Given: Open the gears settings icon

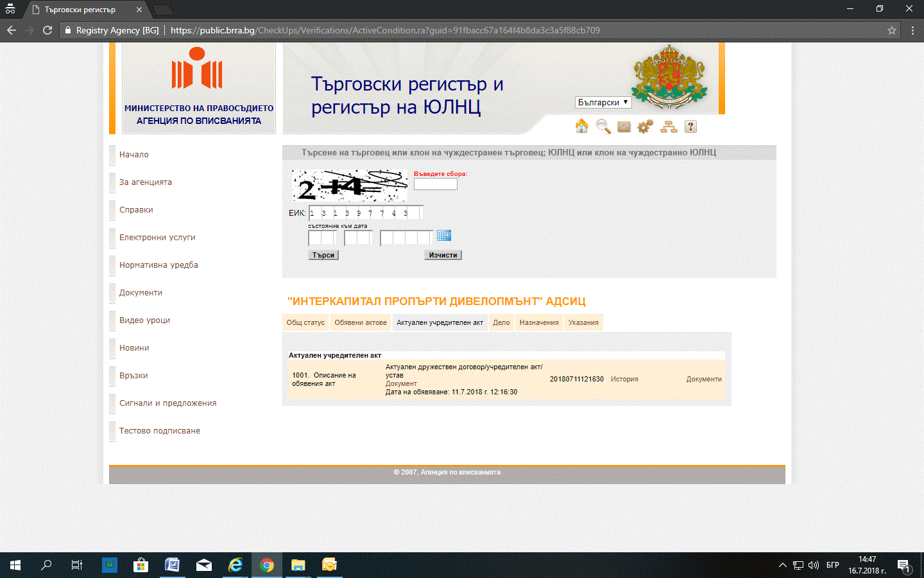Looking at the screenshot, I should click(x=645, y=127).
